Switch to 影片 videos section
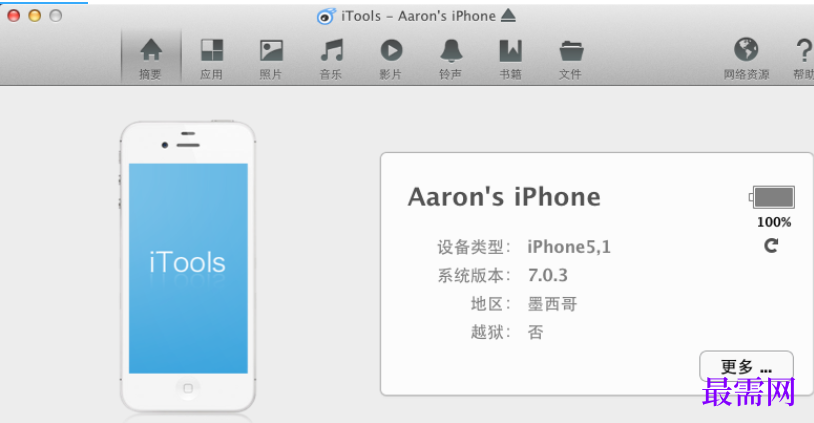The width and height of the screenshot is (814, 423). (x=391, y=59)
